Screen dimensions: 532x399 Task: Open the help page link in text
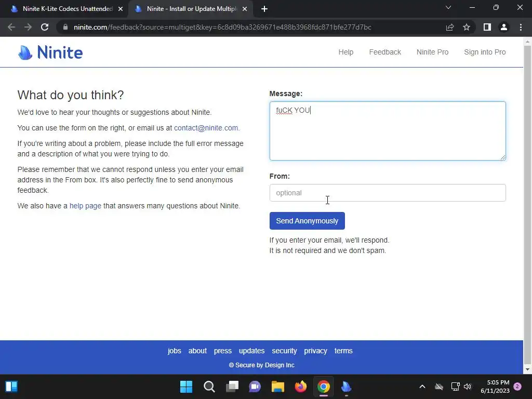point(85,206)
